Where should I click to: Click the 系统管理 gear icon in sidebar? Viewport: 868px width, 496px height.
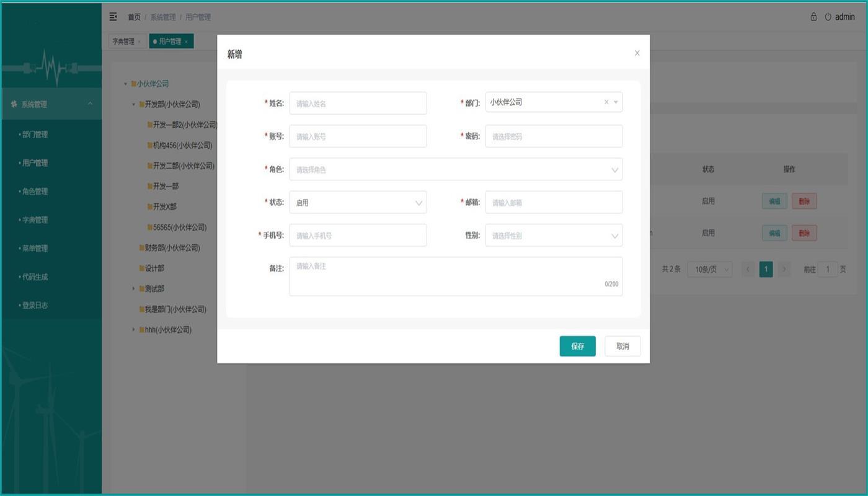coord(14,105)
